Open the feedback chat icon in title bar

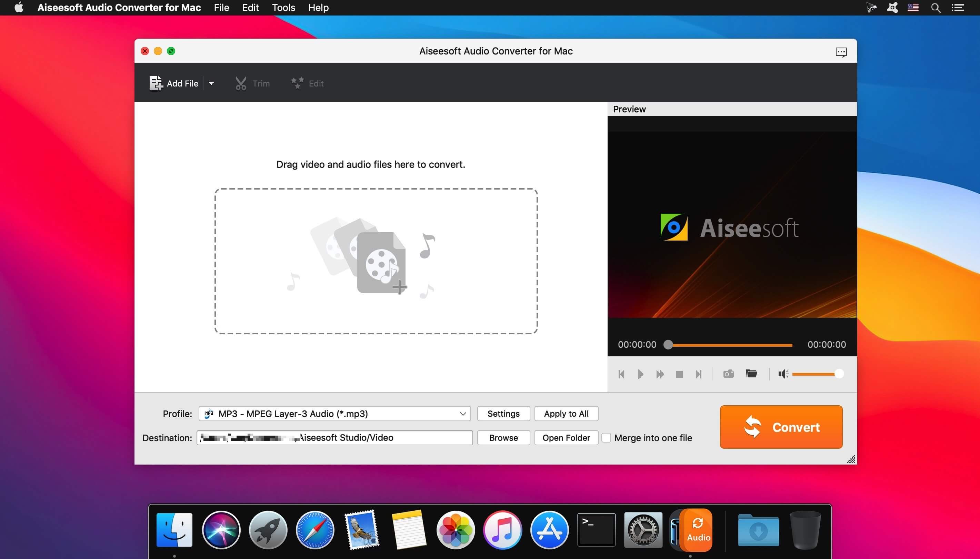click(x=841, y=52)
